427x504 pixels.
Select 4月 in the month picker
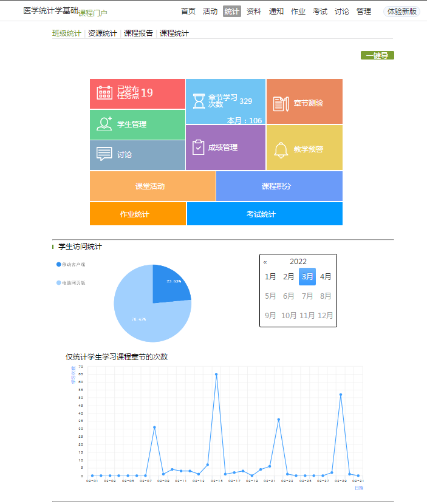coord(326,276)
